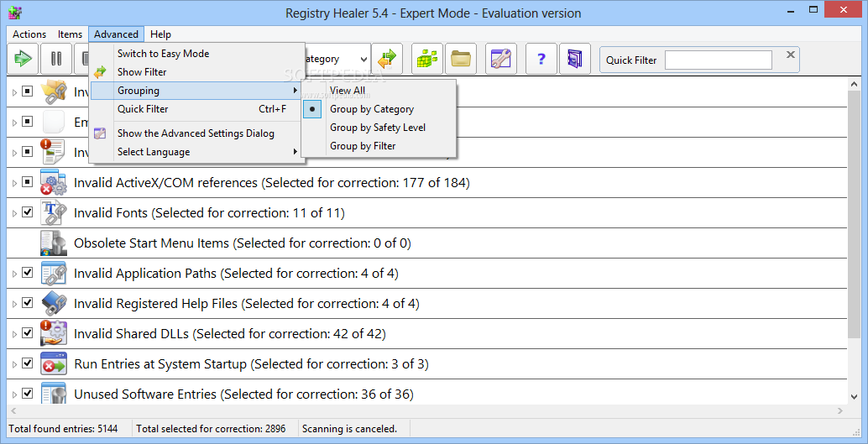Click the Pause scan toolbar button

56,58
